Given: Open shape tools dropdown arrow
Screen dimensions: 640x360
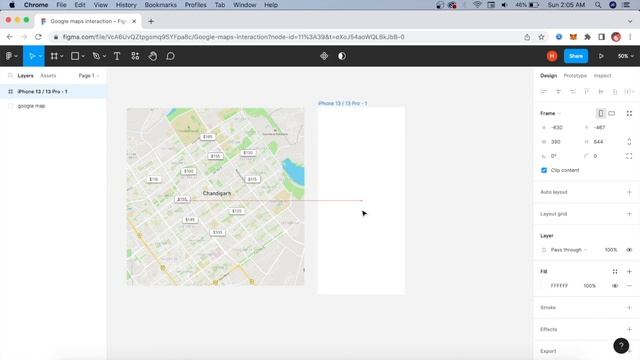Looking at the screenshot, I should tap(83, 56).
